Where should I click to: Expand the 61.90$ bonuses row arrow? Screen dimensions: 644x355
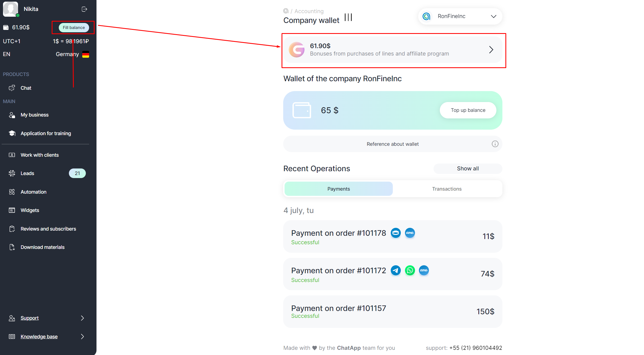coord(491,50)
